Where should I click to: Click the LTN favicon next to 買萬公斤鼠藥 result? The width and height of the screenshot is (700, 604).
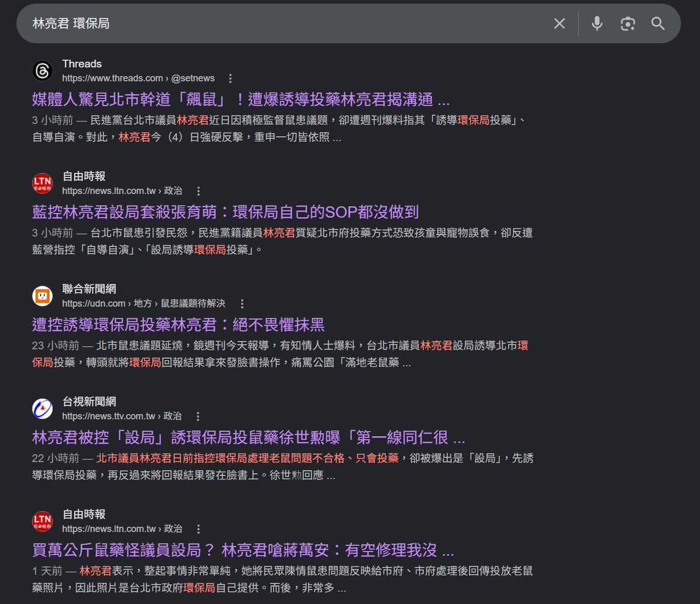click(x=43, y=521)
